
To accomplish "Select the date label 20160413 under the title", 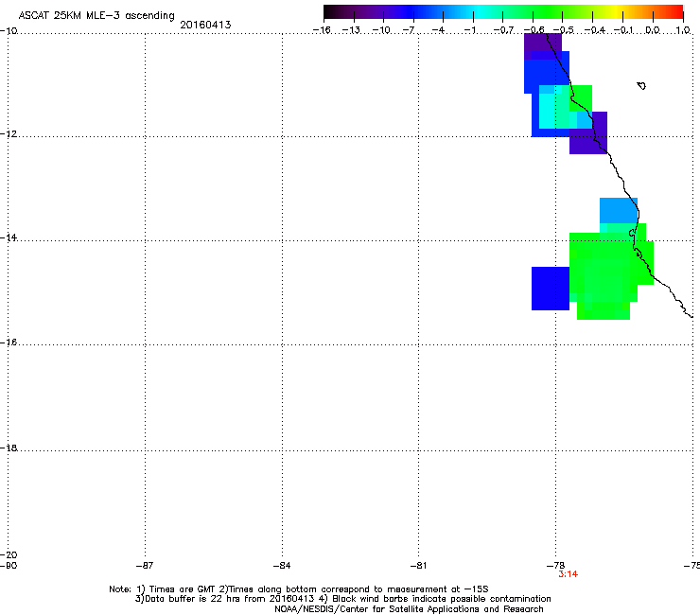I will tap(205, 25).
